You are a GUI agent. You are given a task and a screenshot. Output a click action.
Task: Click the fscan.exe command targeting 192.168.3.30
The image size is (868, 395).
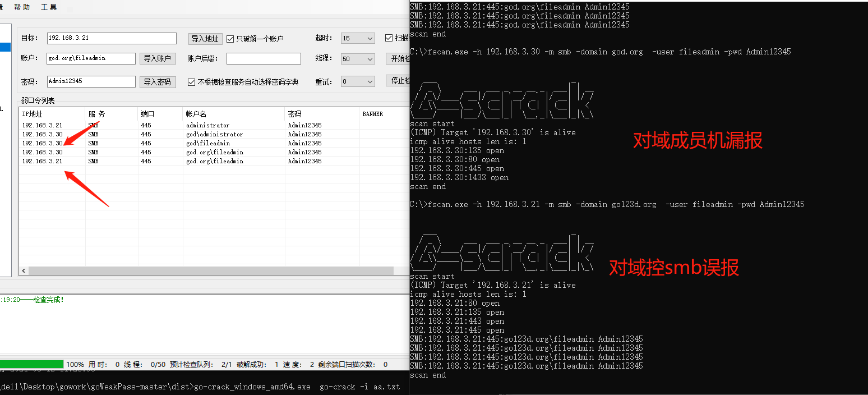610,52
